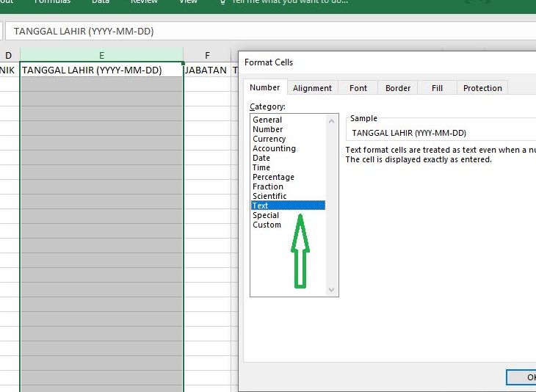Select the highlighted Text category
This screenshot has height=392, width=536.
(288, 206)
